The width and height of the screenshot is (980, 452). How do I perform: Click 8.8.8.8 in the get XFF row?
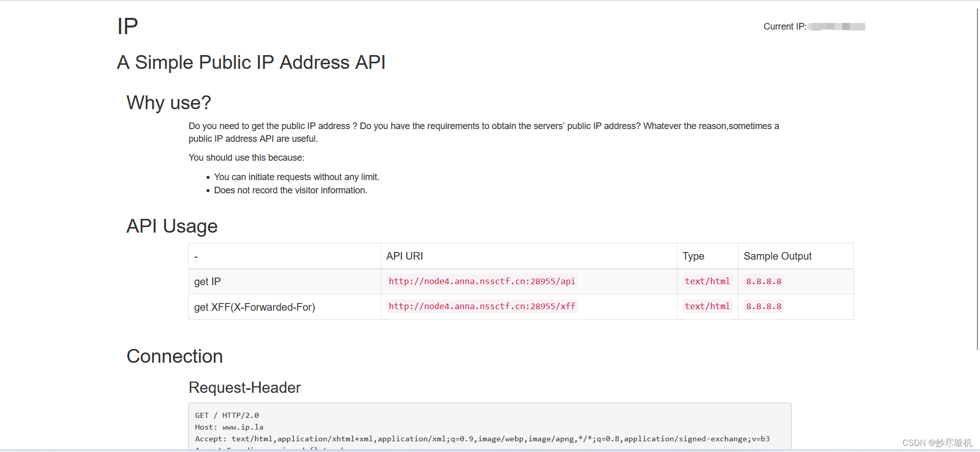(764, 306)
